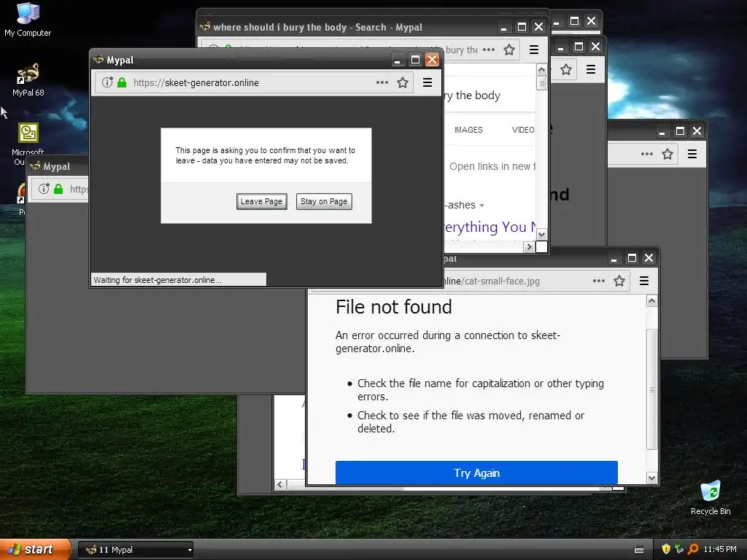Click on-screen keyboard icon in taskbar
The width and height of the screenshot is (747, 560).
pos(639,550)
